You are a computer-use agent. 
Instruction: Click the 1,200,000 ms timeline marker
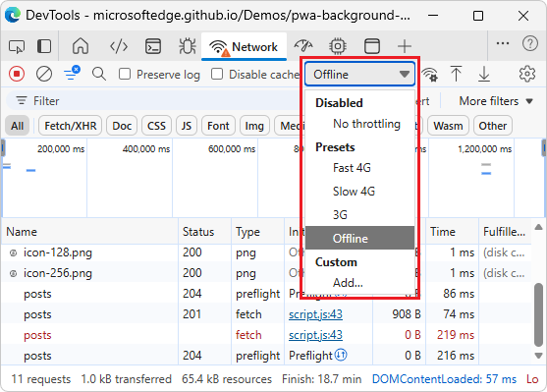(484, 149)
